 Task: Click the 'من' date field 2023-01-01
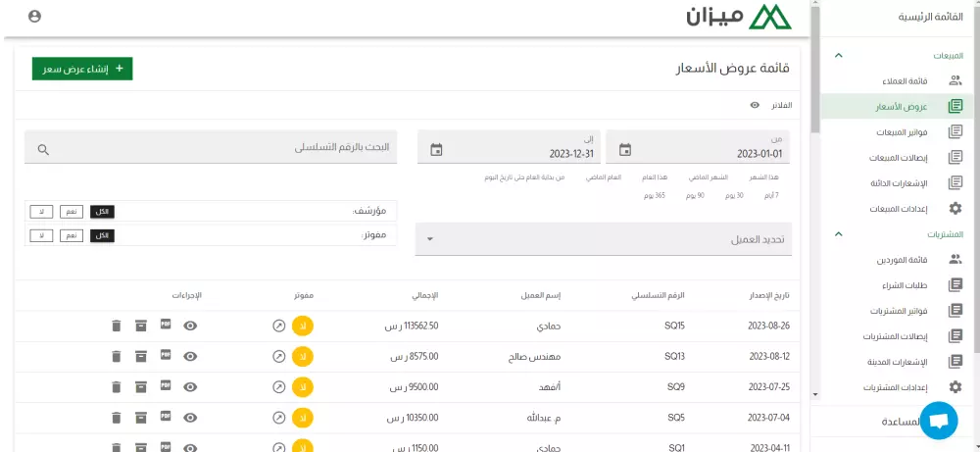point(698,147)
